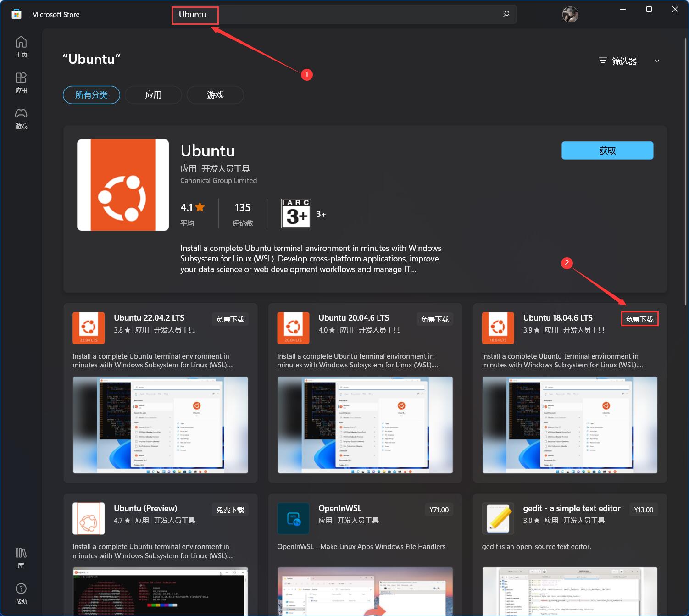Click 免费下载 for Ubuntu 18.04.6 LTS
Viewport: 689px width, 616px height.
click(x=639, y=319)
